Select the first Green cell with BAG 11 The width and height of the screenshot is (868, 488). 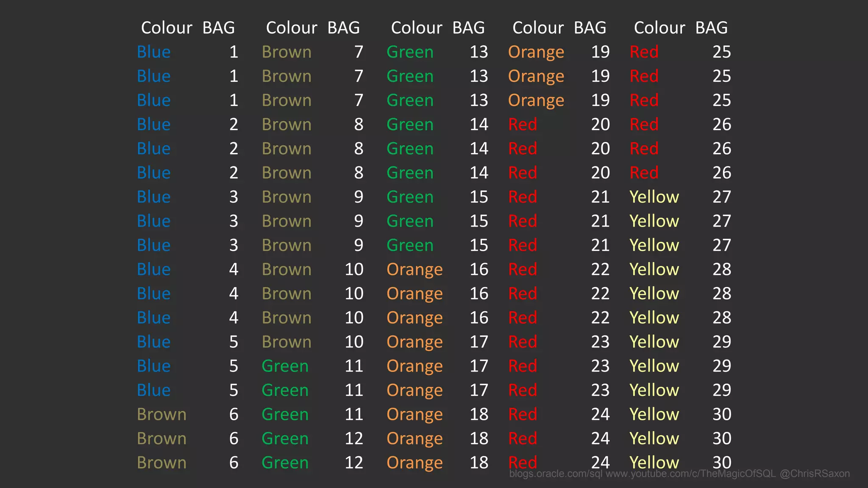(285, 366)
